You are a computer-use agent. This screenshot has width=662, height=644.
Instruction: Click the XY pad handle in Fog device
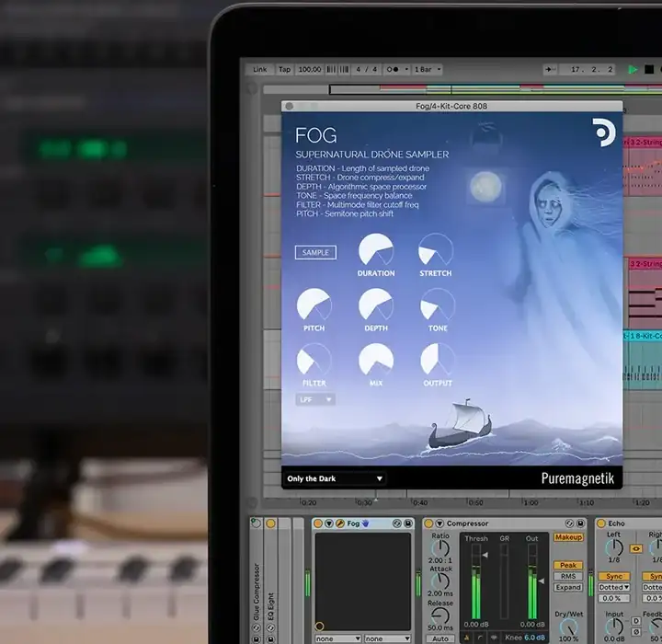coord(320,626)
